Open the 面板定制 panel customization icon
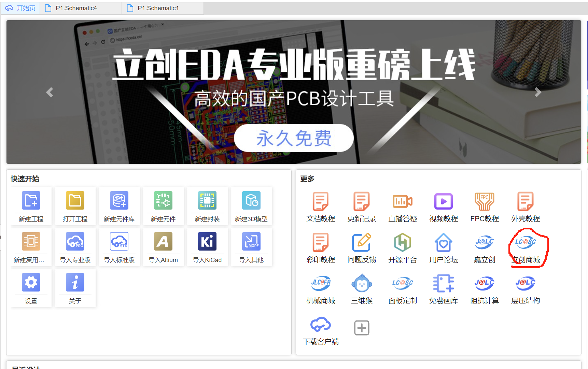 pyautogui.click(x=403, y=283)
